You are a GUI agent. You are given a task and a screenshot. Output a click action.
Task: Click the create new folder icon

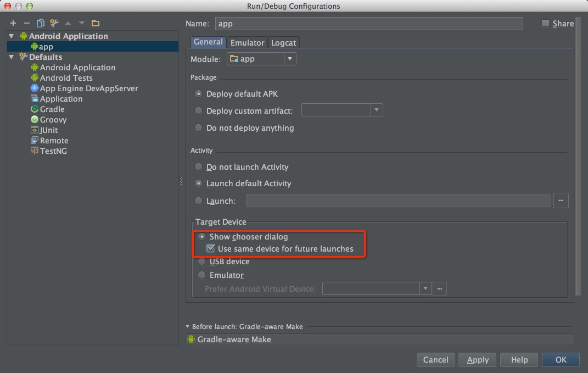point(96,23)
